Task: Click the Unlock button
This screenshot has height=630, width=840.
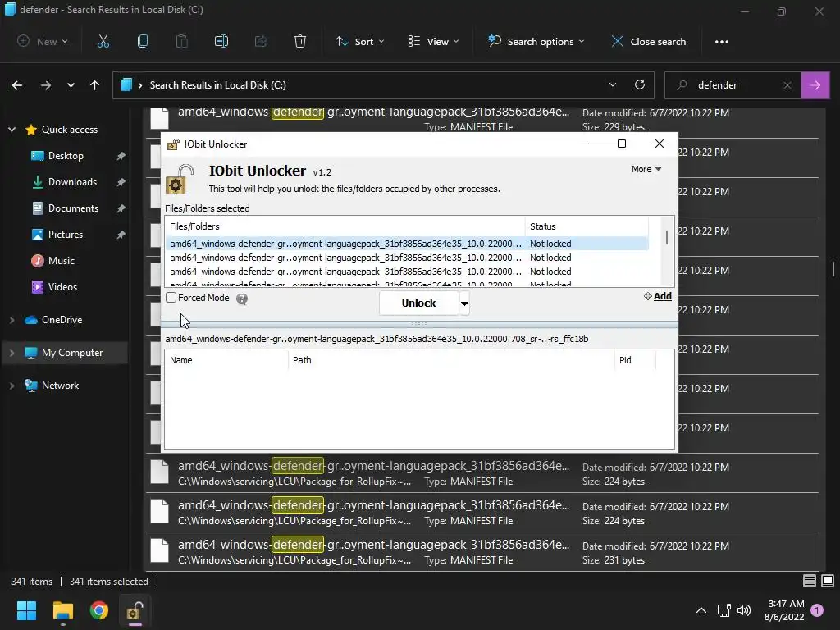Action: [x=419, y=304]
